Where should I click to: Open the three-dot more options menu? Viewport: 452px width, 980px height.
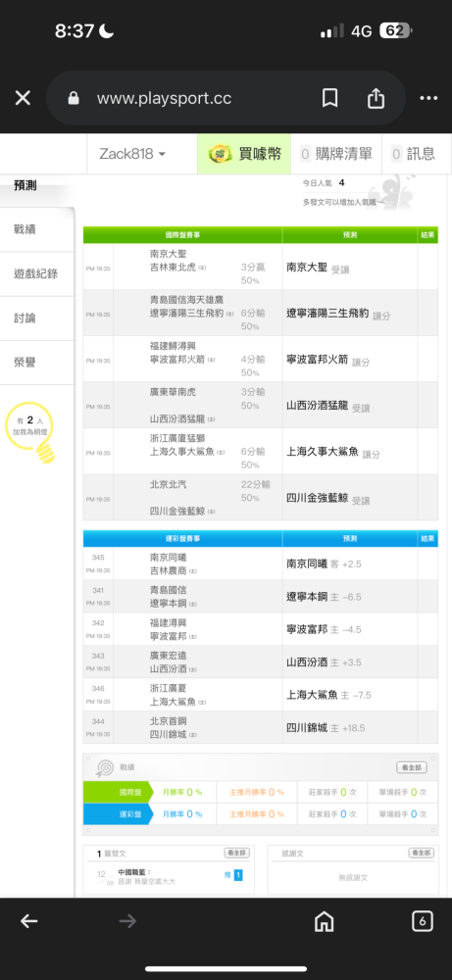point(428,98)
